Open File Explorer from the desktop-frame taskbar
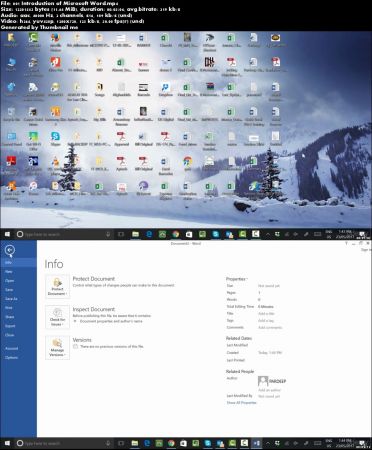 click(135, 234)
